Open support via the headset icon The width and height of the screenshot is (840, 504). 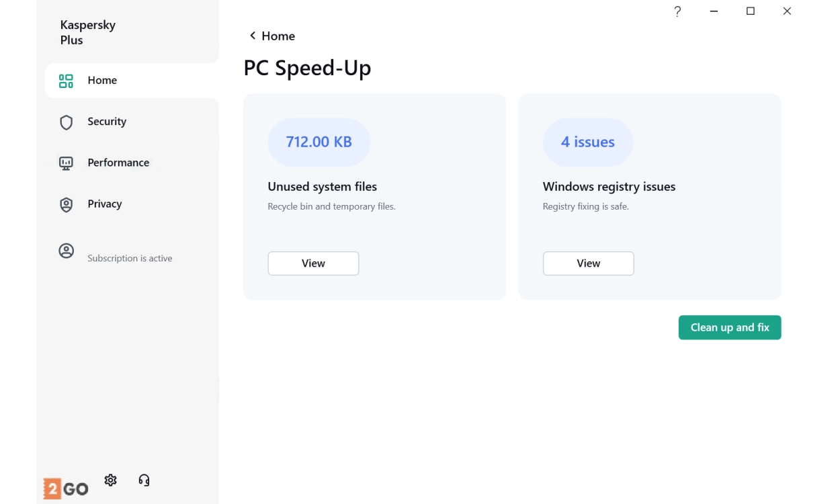click(144, 480)
